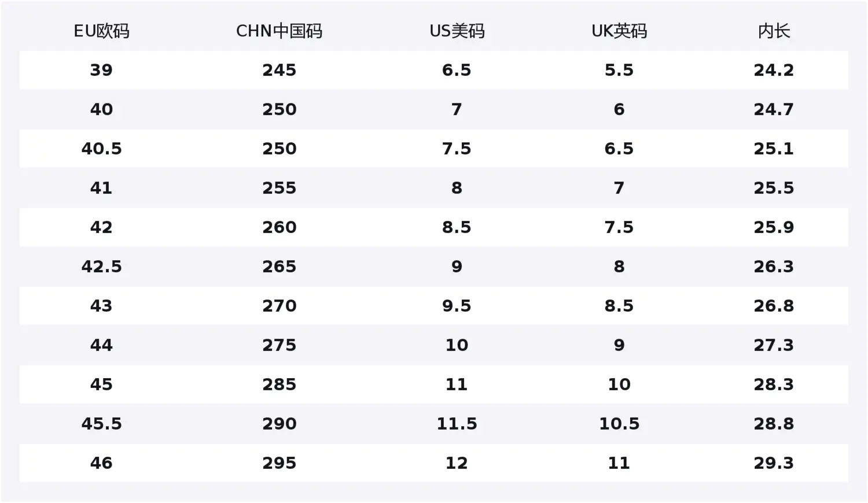The image size is (868, 503).
Task: Click the CHN size 245 cell
Action: [x=279, y=70]
